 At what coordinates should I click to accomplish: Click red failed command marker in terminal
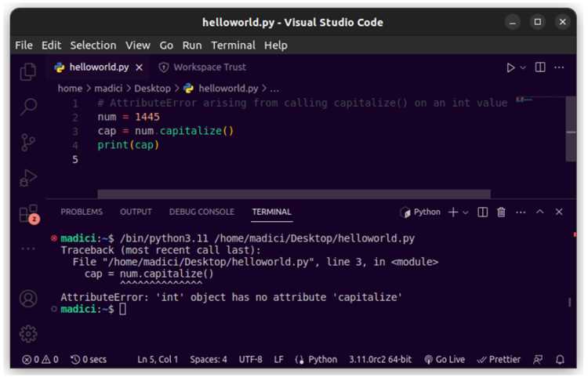pyautogui.click(x=54, y=238)
